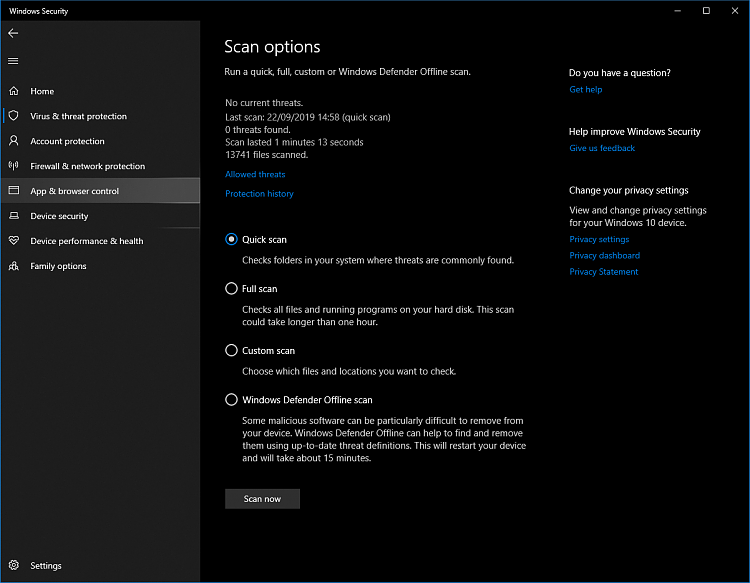750x583 pixels.
Task: Click the Settings gear icon
Action: pyautogui.click(x=14, y=565)
